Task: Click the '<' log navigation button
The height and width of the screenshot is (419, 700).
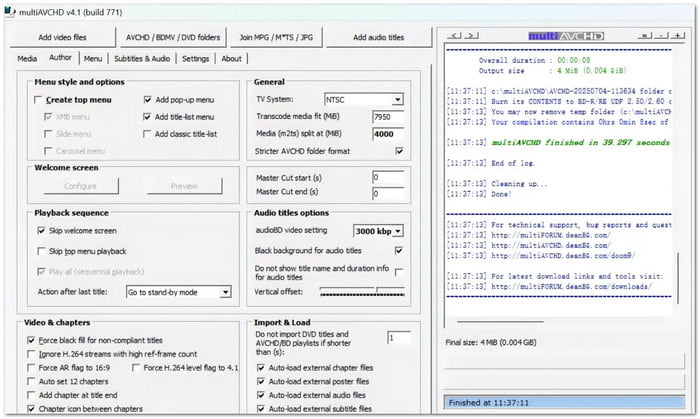Action: 454,36
